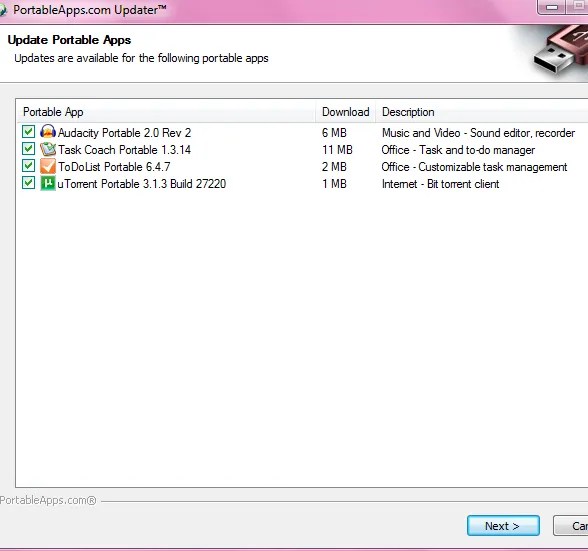This screenshot has width=588, height=551.
Task: Click Next to proceed with updates
Action: click(503, 525)
